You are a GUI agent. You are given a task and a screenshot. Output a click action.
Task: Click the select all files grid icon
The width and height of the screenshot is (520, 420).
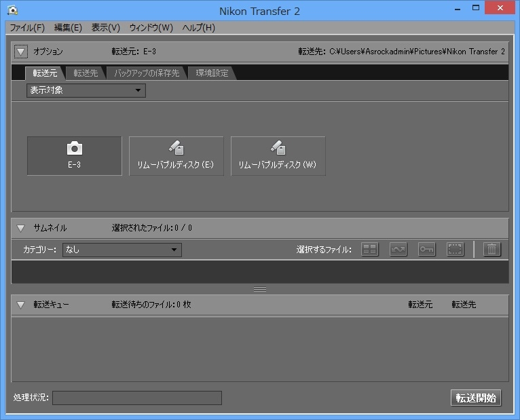[x=369, y=249]
